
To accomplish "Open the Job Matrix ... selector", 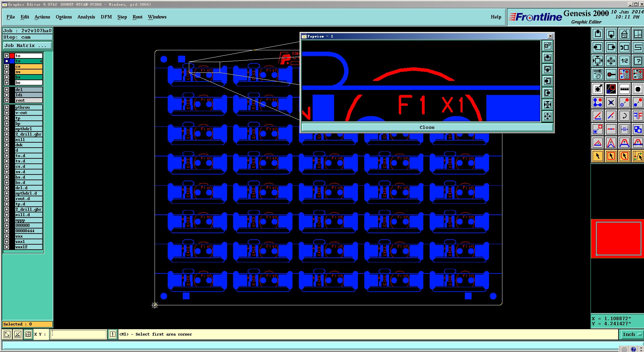I will [28, 46].
